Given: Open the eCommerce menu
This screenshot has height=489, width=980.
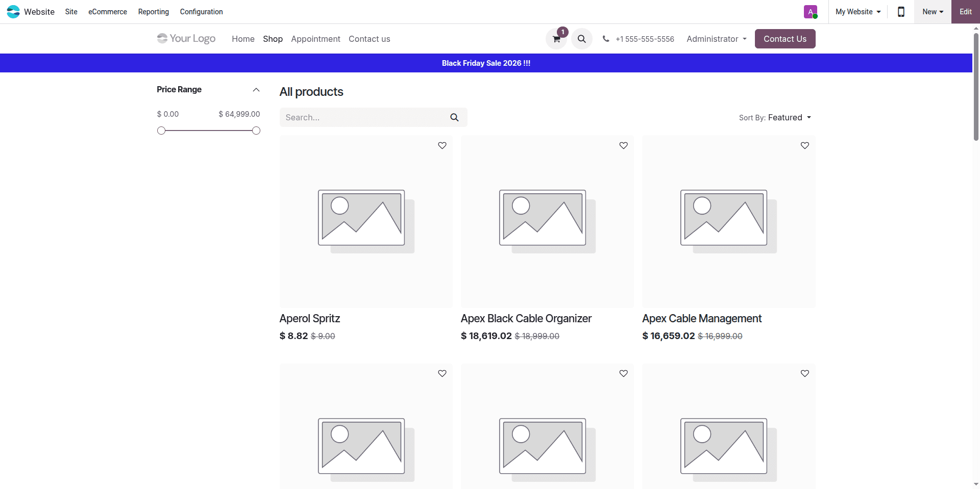Looking at the screenshot, I should click(x=108, y=12).
